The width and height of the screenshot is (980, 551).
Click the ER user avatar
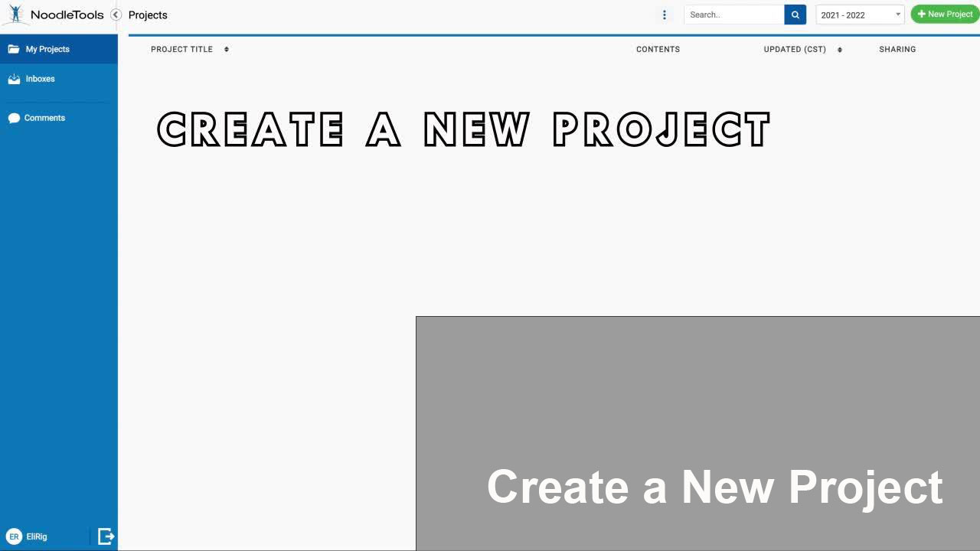[x=14, y=536]
